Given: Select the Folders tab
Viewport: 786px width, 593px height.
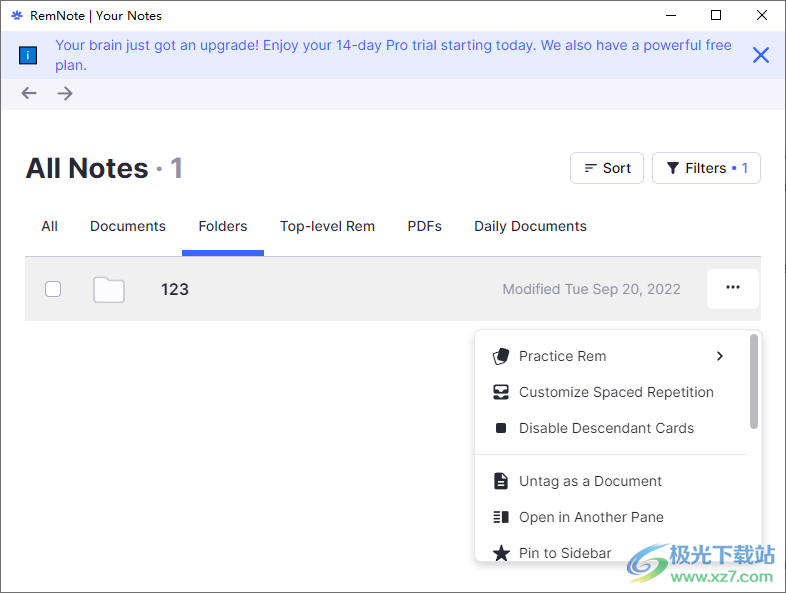Looking at the screenshot, I should coord(223,226).
